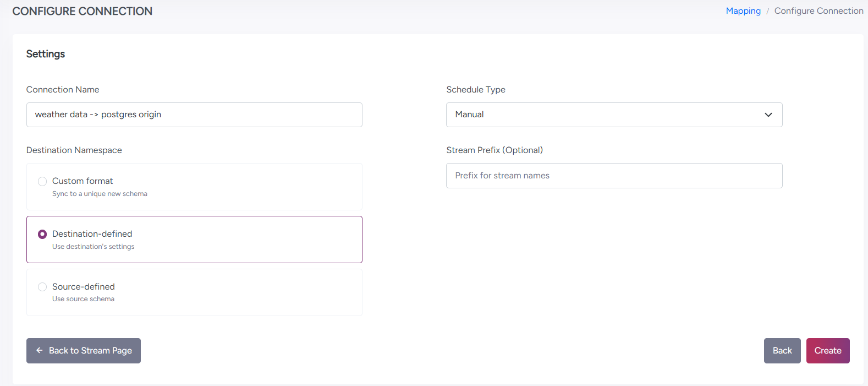This screenshot has height=386, width=868.
Task: Go to Mapping via the breadcrumb link
Action: tap(743, 11)
